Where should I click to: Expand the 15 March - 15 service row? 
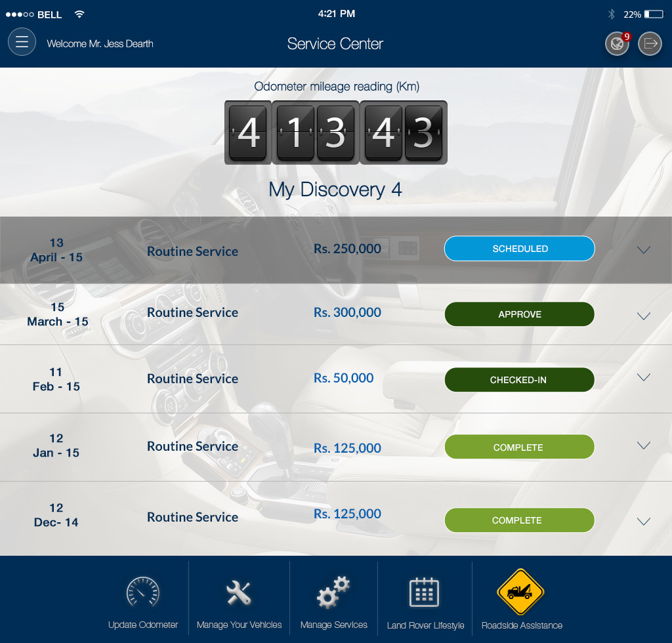click(644, 316)
